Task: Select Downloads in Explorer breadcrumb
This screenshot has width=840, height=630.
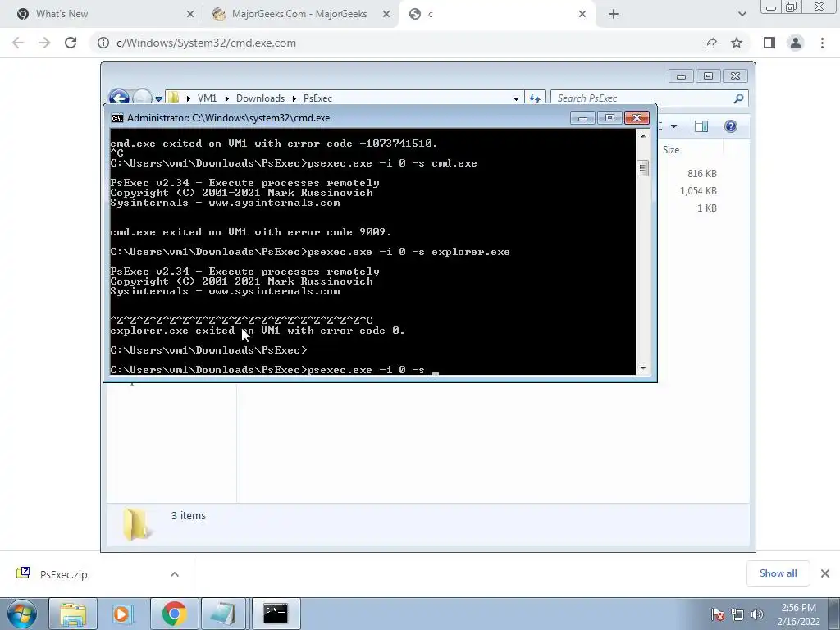Action: 260,98
